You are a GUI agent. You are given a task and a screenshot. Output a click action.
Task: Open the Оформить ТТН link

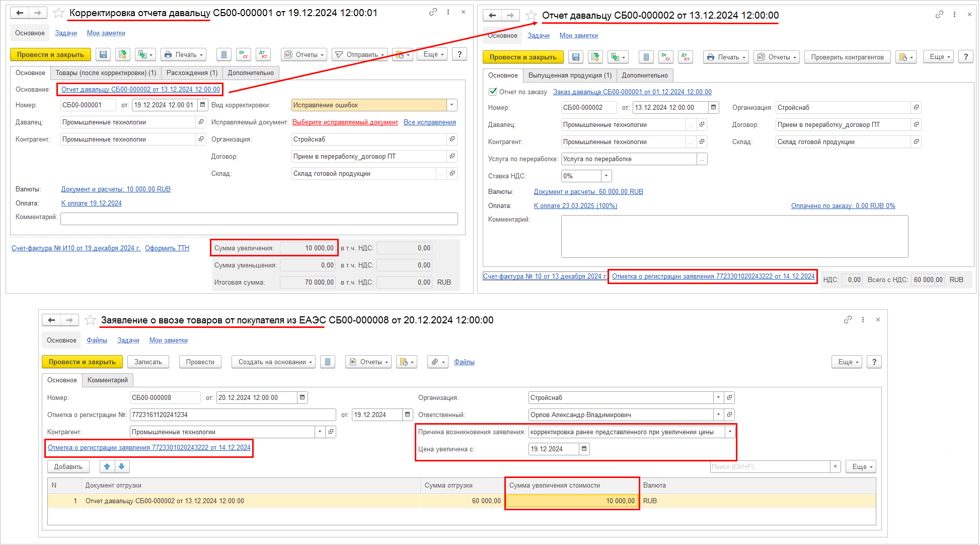click(167, 248)
